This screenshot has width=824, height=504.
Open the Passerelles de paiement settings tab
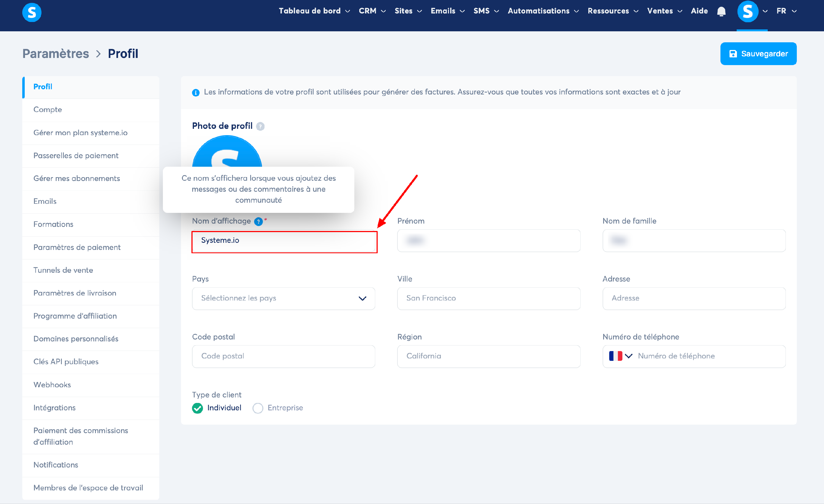click(x=76, y=155)
